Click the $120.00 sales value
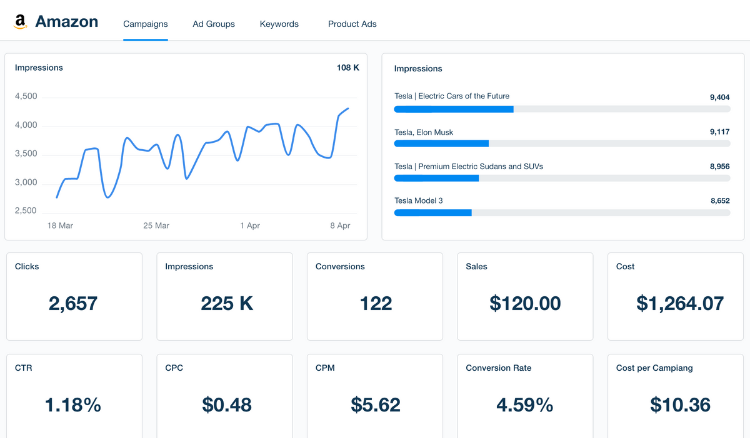Screen dimensions: 750x438 [525, 303]
